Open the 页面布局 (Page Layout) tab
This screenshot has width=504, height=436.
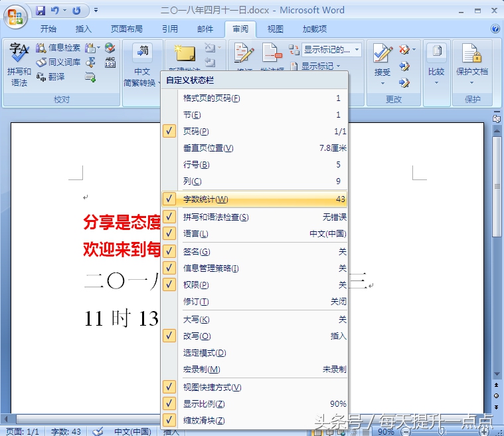click(127, 29)
